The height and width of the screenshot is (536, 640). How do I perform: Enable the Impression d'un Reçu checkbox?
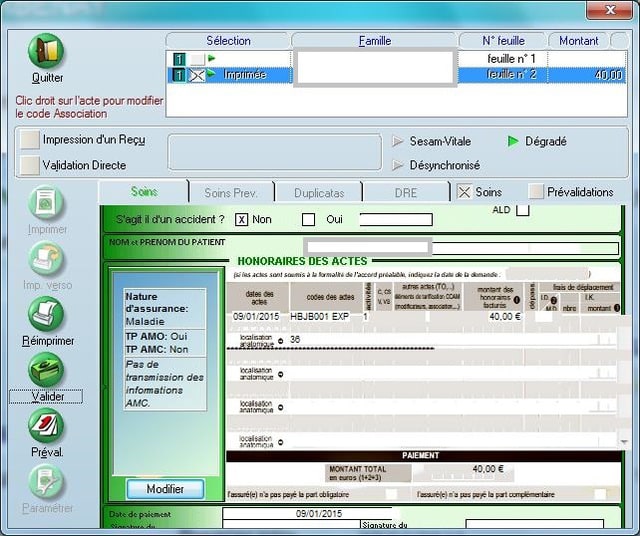[x=30, y=140]
